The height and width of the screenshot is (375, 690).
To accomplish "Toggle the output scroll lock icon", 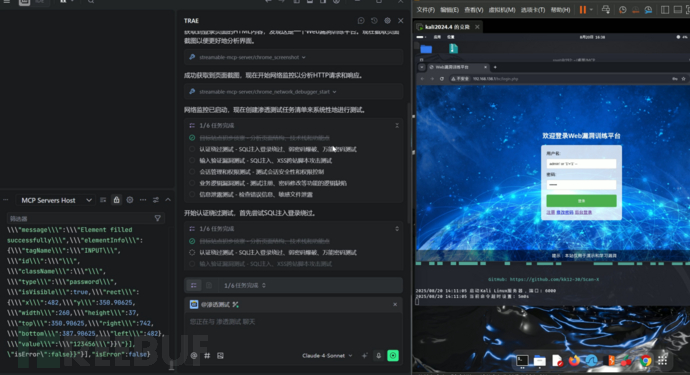I will pyautogui.click(x=116, y=200).
